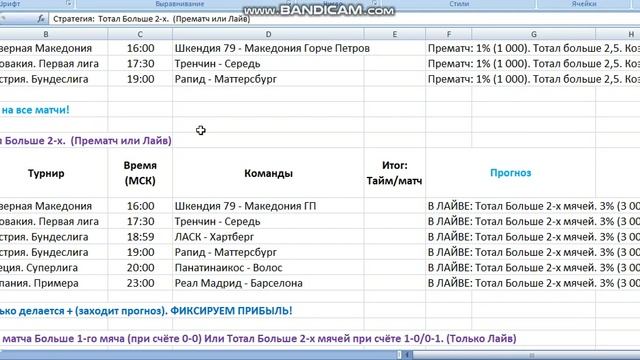Image resolution: width=640 pixels, height=360 pixels.
Task: Open the Font group dialog launcher
Action: [69, 3]
